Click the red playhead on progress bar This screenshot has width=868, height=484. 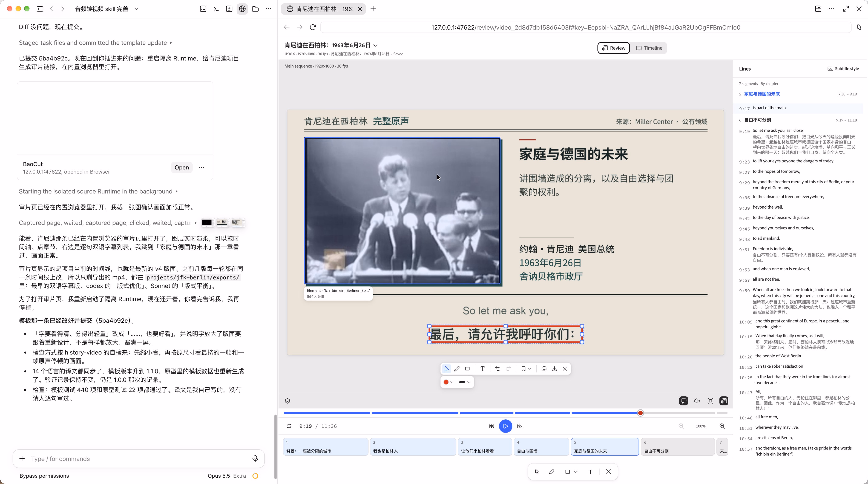coord(641,413)
